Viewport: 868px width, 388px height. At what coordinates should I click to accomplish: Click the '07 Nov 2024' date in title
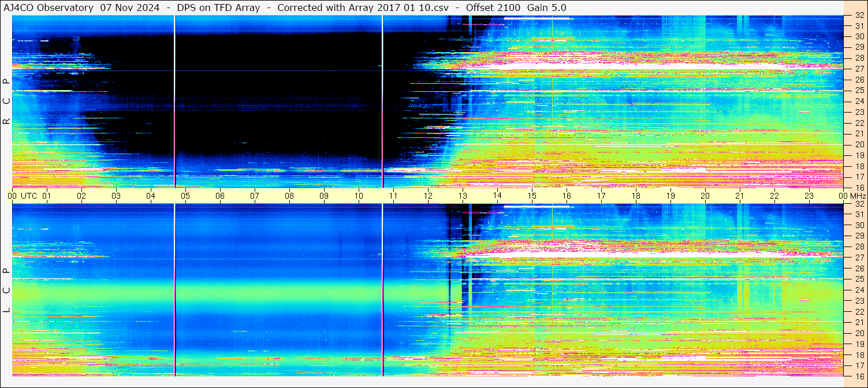tap(130, 8)
